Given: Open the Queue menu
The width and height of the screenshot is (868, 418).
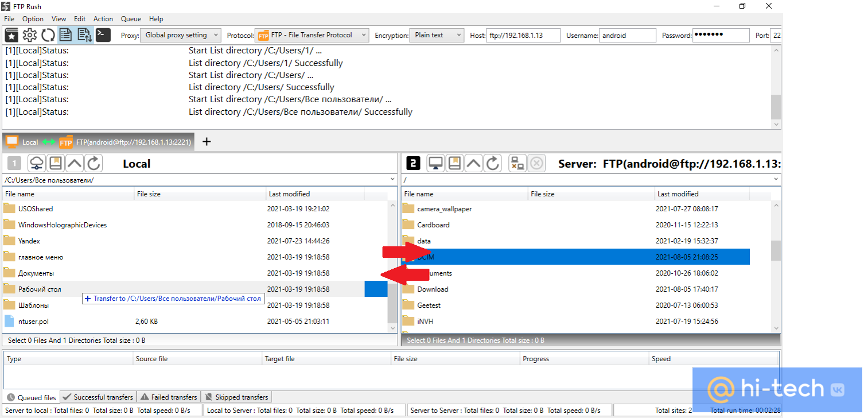Looking at the screenshot, I should [131, 19].
